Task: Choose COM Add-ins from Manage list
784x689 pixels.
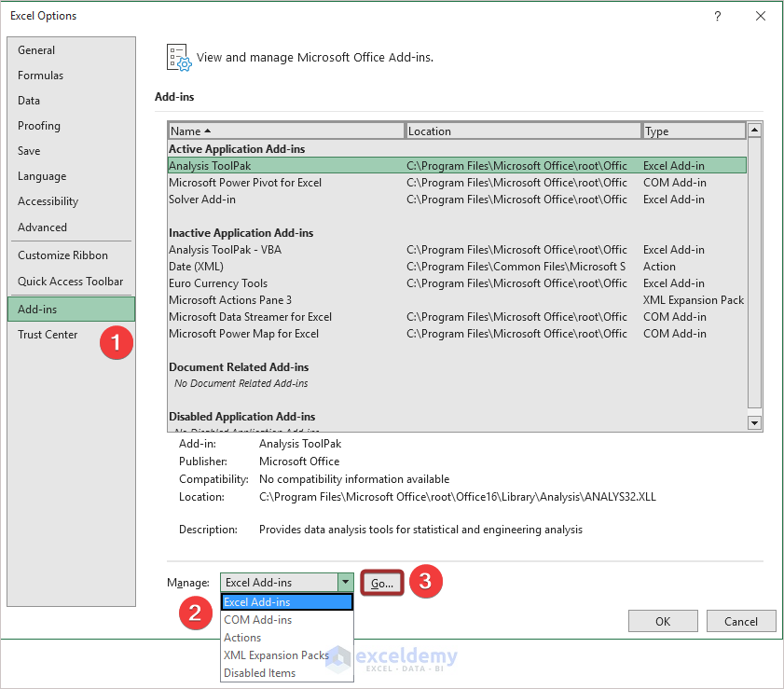Action: 287,619
